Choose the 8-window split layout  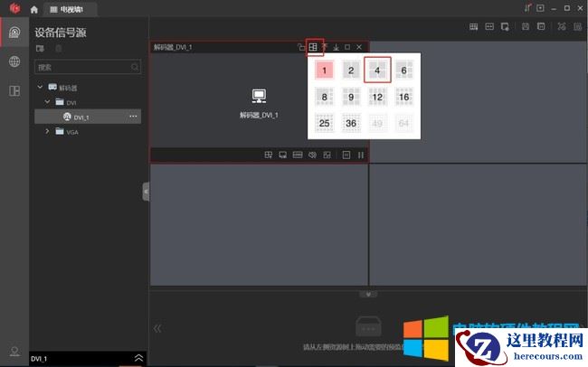click(x=325, y=97)
